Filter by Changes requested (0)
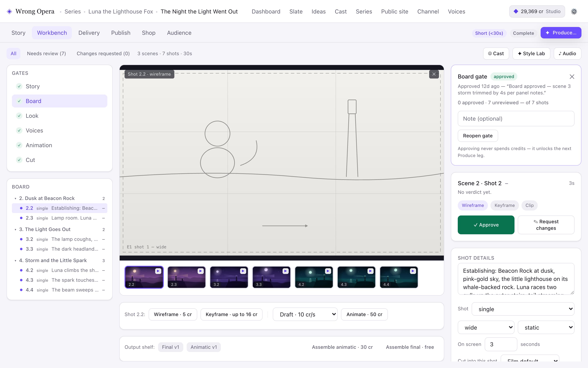The image size is (588, 368). pyautogui.click(x=103, y=54)
